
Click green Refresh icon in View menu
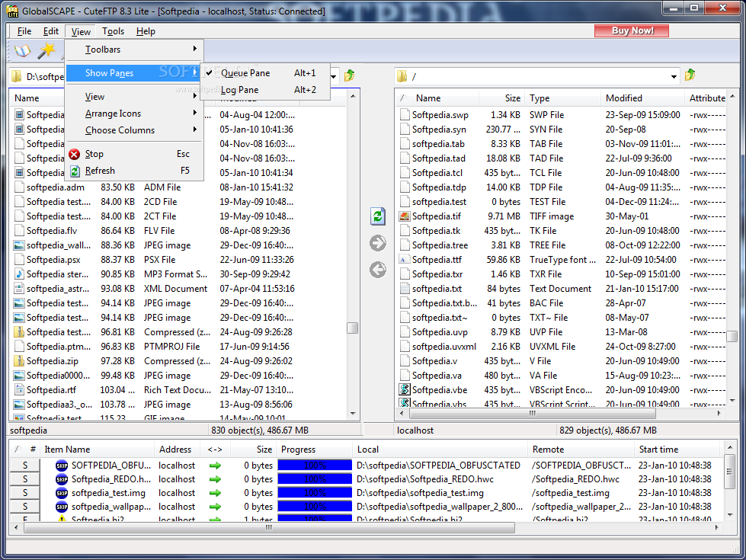75,171
